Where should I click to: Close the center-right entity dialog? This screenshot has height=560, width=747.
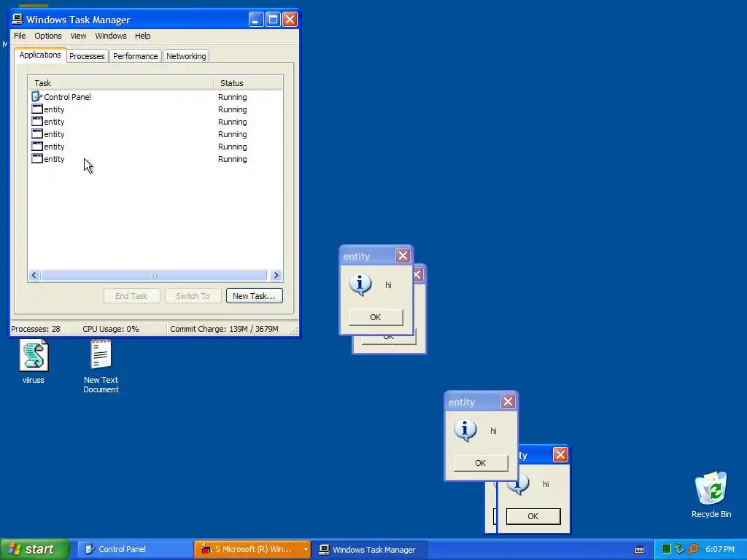pyautogui.click(x=508, y=402)
